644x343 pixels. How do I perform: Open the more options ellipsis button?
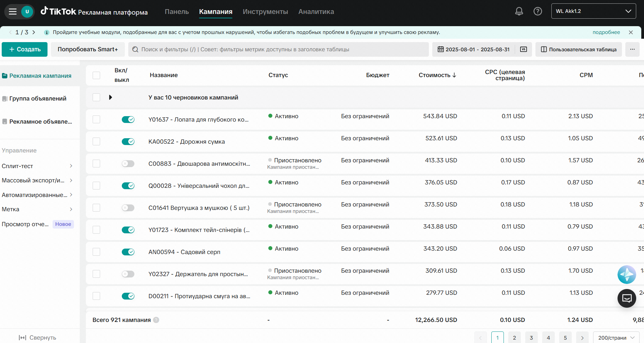632,49
